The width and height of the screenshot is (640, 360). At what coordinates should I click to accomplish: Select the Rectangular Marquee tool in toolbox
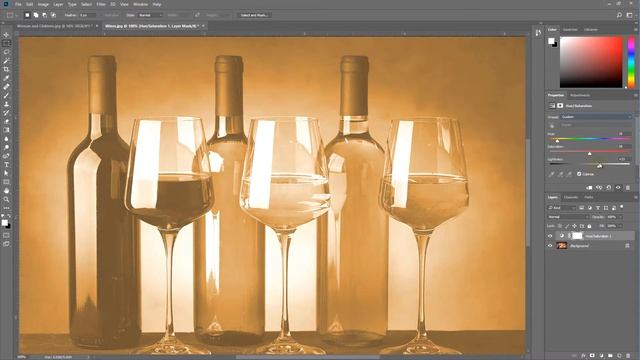(6, 43)
